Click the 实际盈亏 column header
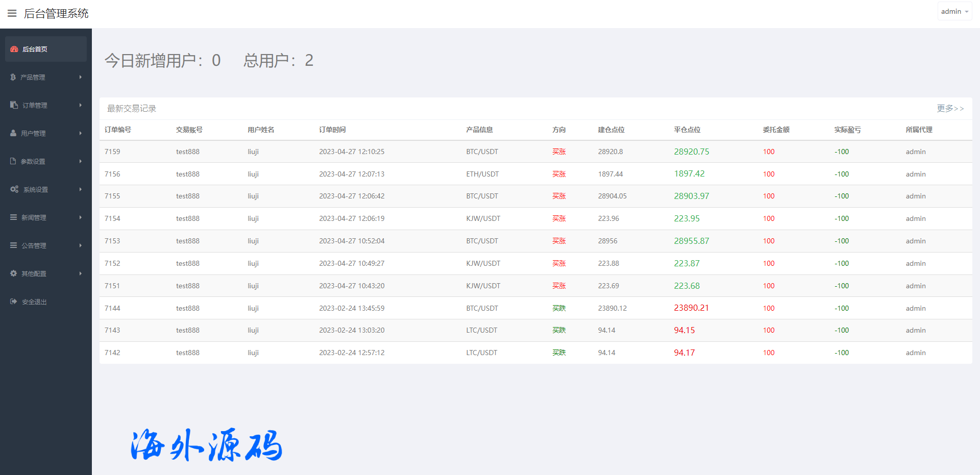Screen dimensions: 980x475 tap(847, 130)
